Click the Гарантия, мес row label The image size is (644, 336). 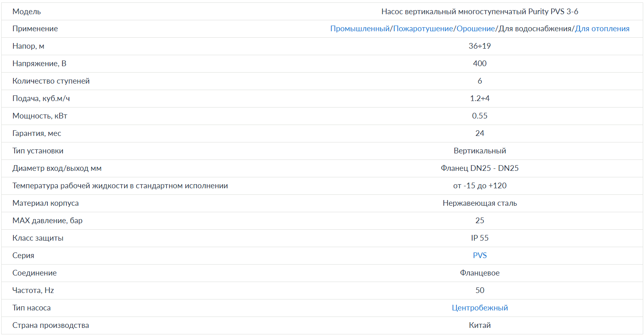coord(37,134)
